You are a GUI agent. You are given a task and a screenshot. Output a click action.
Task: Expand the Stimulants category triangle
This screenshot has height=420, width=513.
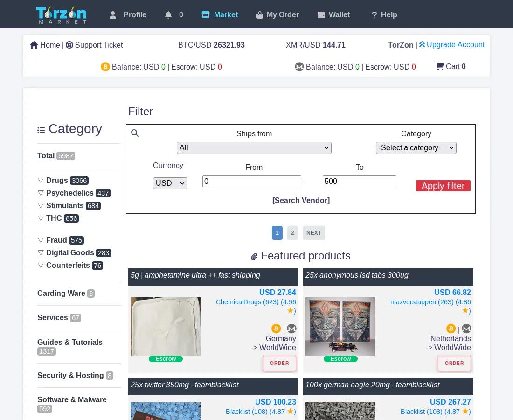(41, 205)
